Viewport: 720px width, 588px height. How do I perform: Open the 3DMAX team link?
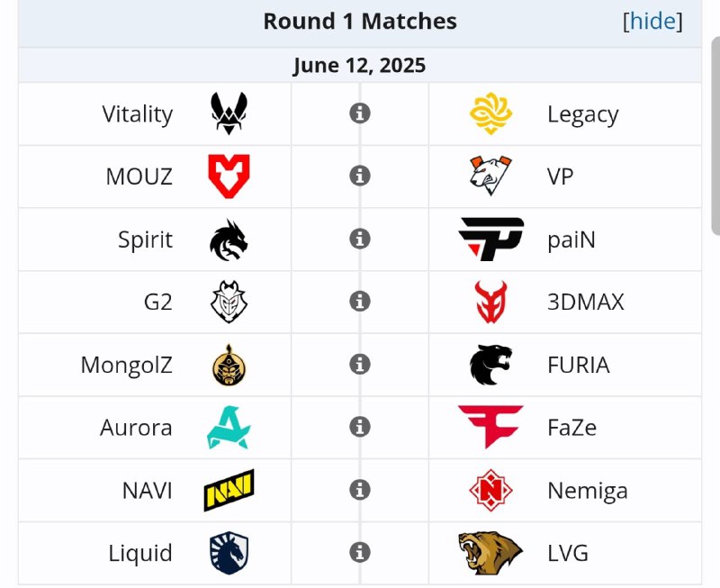pos(585,302)
